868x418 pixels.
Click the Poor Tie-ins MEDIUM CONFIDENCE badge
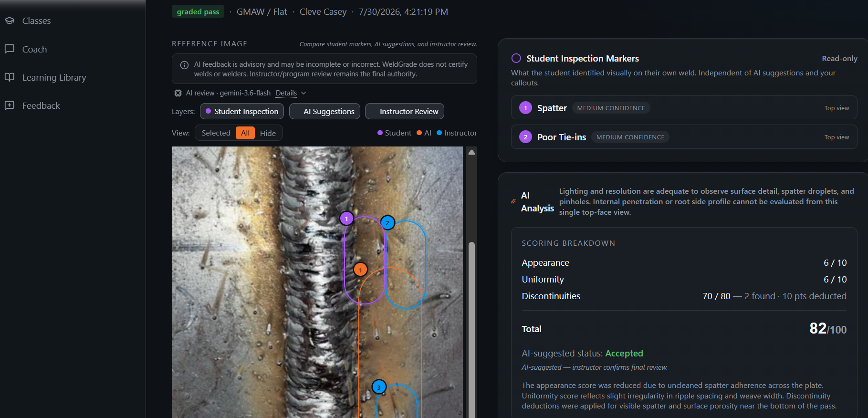[630, 137]
